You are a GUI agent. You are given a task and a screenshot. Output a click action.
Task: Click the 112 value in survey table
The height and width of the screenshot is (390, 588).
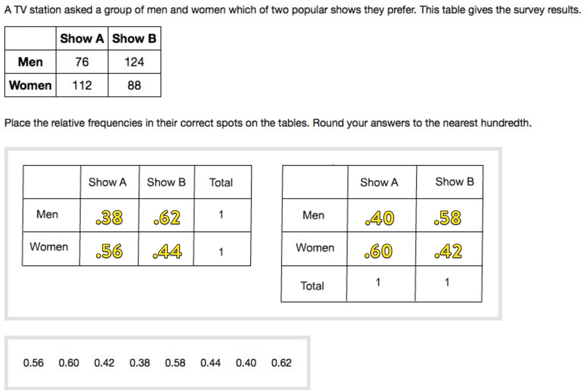pyautogui.click(x=82, y=85)
